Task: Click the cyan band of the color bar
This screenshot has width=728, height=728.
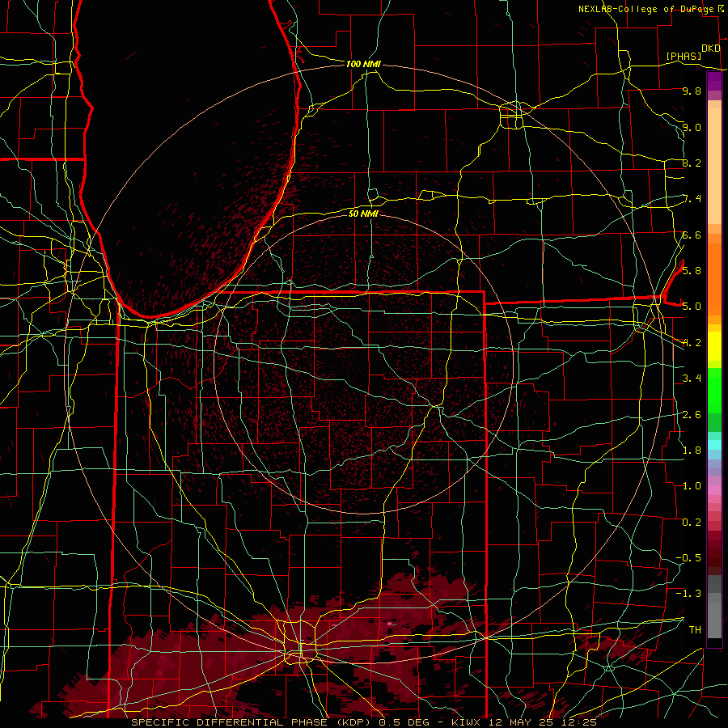Action: tap(714, 445)
